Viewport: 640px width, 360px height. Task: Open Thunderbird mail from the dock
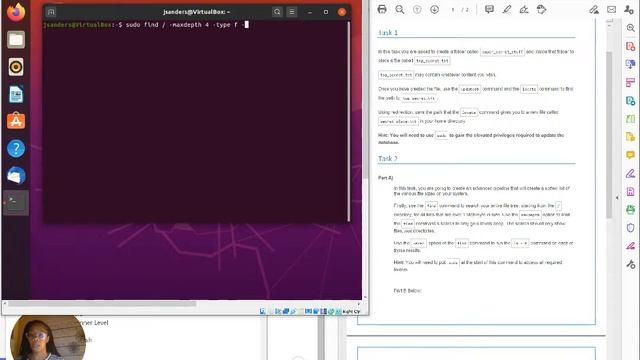click(x=16, y=176)
